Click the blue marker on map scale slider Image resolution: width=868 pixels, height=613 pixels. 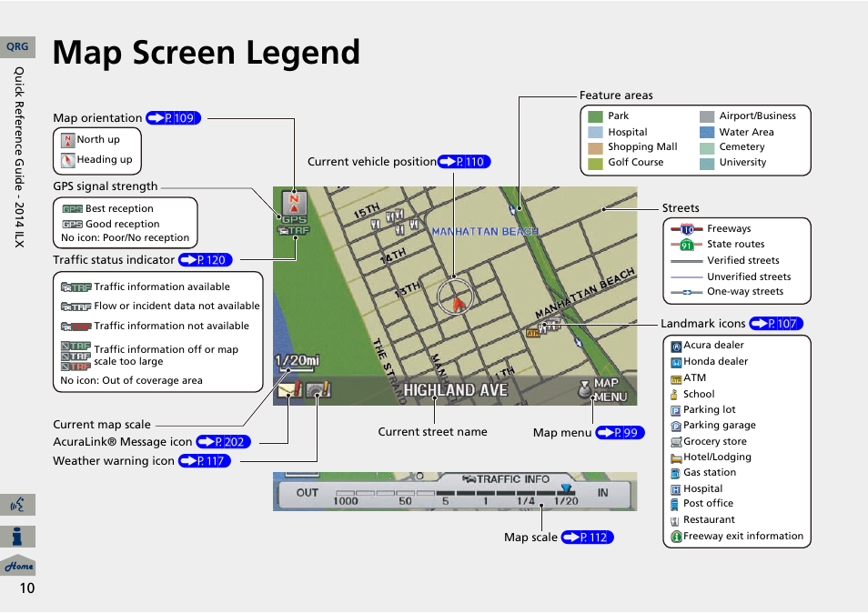pos(566,488)
